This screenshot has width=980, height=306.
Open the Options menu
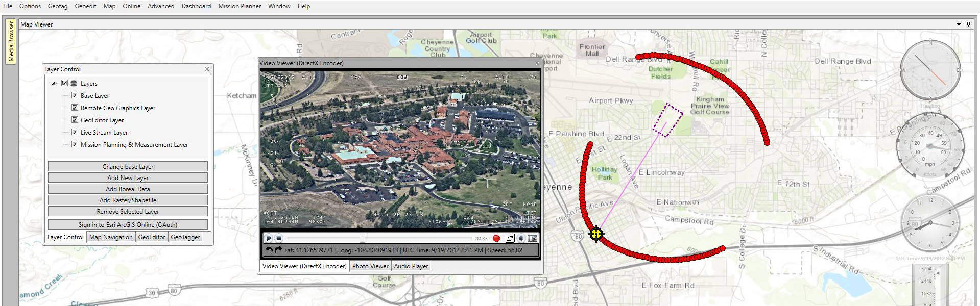pyautogui.click(x=30, y=6)
